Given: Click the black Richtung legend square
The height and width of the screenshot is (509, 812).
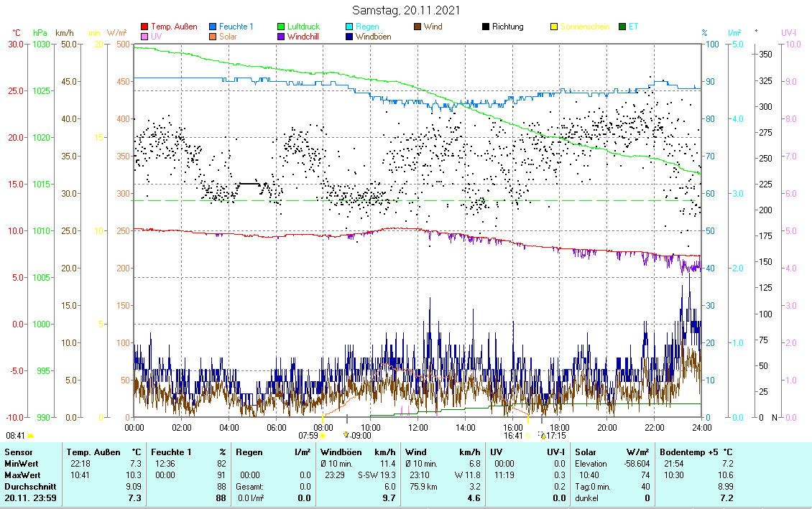Looking at the screenshot, I should tap(486, 27).
